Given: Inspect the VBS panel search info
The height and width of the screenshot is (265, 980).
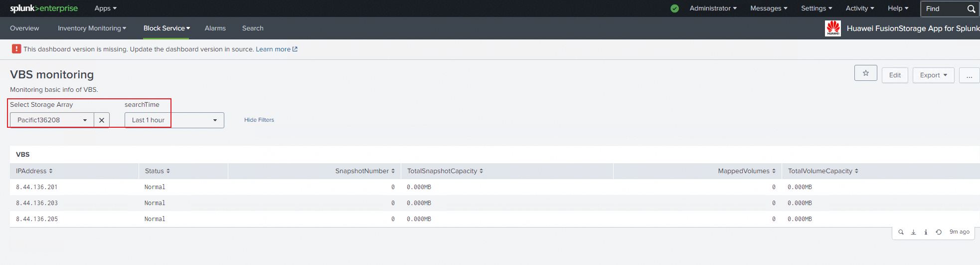Looking at the screenshot, I should pos(926,232).
